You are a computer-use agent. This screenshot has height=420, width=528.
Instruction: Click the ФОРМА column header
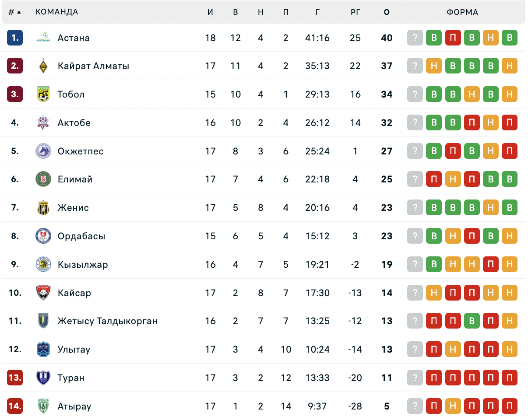pyautogui.click(x=462, y=12)
